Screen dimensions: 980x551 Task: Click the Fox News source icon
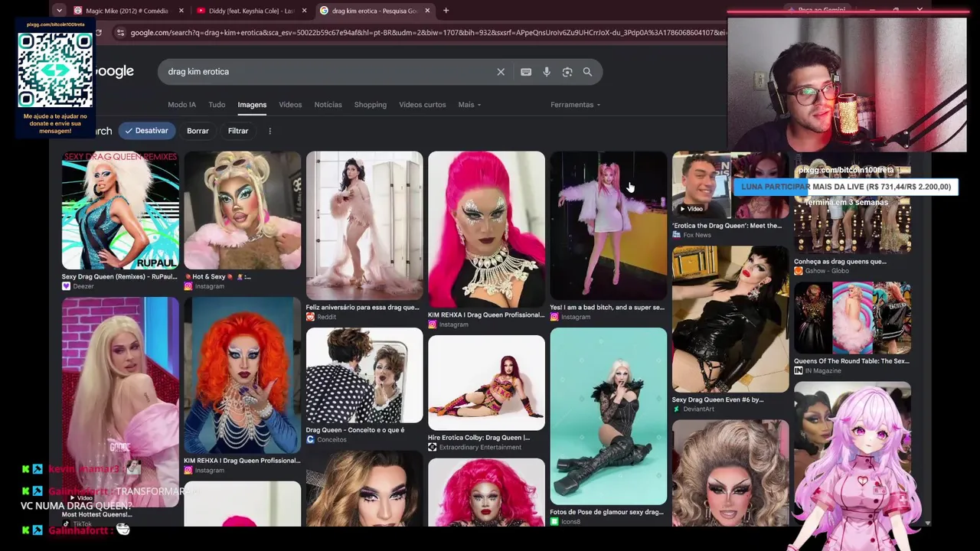[x=677, y=235]
